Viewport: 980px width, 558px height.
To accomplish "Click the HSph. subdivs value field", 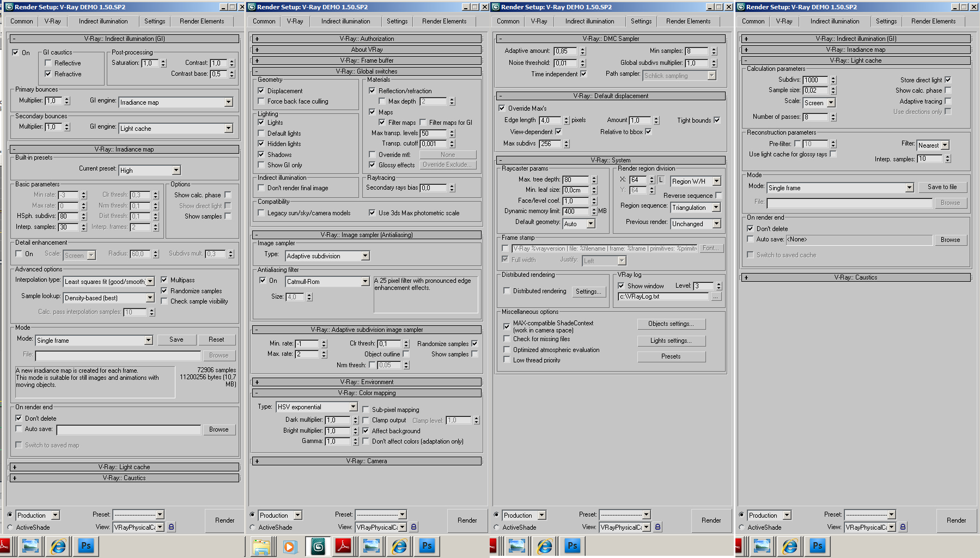I will pyautogui.click(x=68, y=216).
